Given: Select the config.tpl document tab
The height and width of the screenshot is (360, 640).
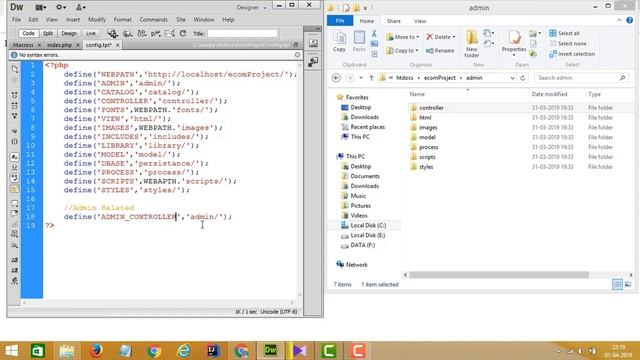Looking at the screenshot, I should coord(98,45).
